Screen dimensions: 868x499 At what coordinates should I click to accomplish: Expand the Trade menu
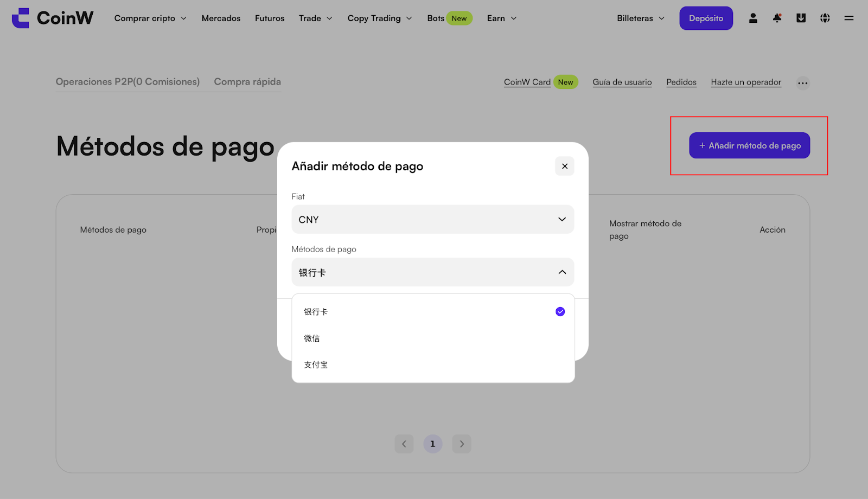point(315,18)
